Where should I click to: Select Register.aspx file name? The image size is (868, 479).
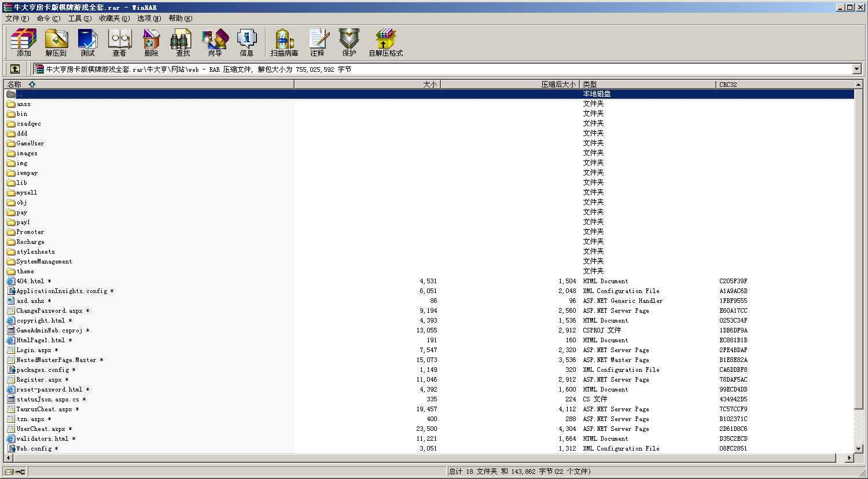pos(42,380)
